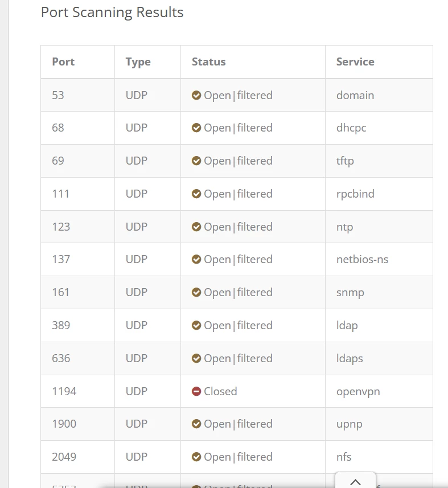Click port number 1900 cell
Image resolution: width=448 pixels, height=488 pixels.
click(x=64, y=424)
